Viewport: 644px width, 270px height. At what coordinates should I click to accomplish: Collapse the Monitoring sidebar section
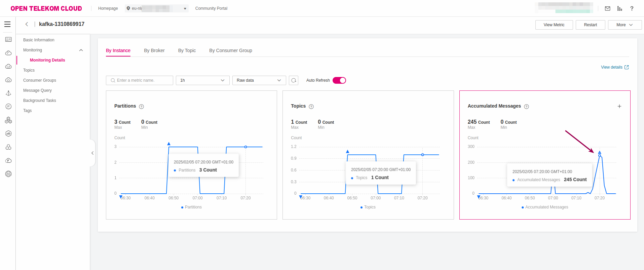pos(81,50)
